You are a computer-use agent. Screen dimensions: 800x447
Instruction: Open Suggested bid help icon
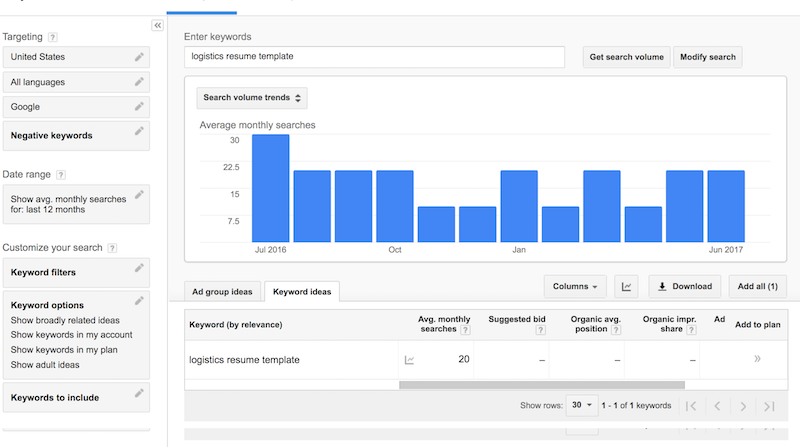540,330
